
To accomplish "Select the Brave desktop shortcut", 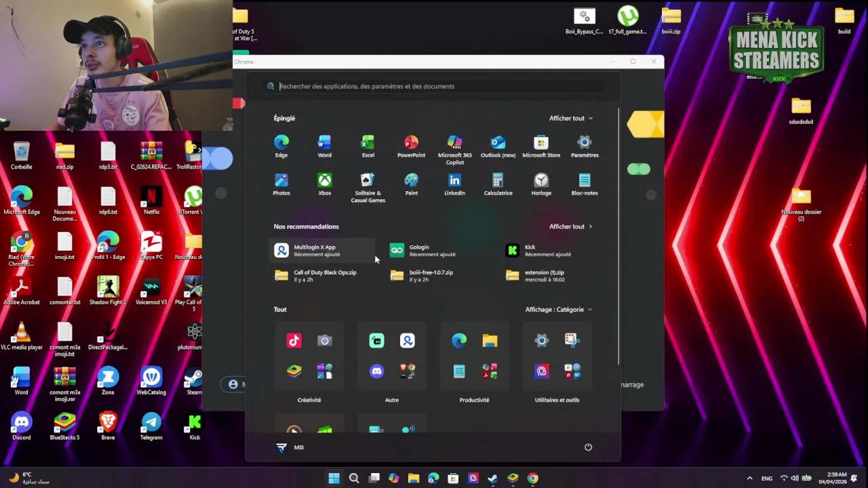I will click(x=108, y=426).
